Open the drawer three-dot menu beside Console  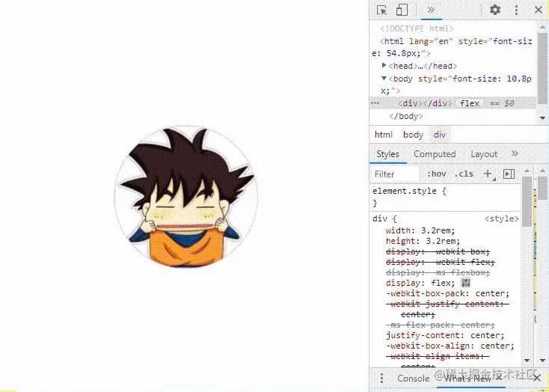click(381, 378)
